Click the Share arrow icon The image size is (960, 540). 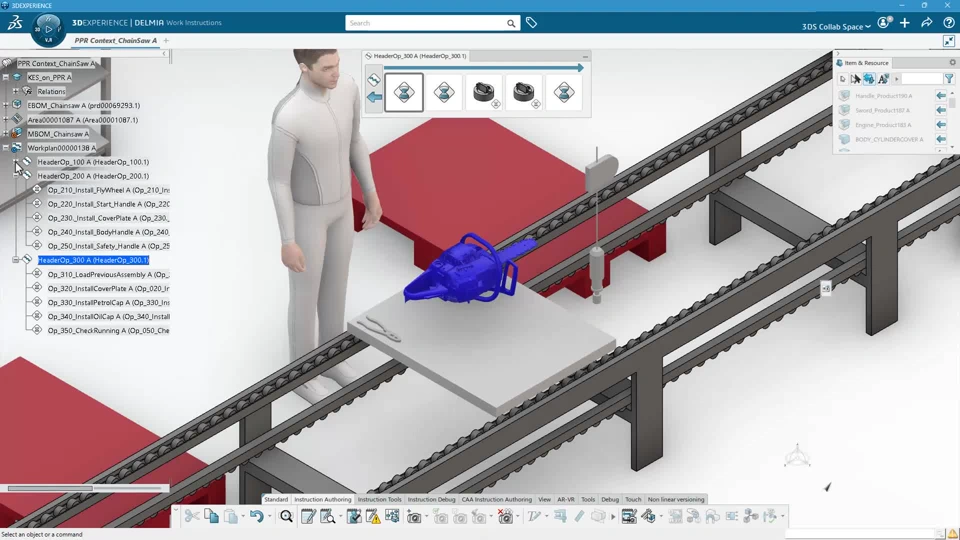pyautogui.click(x=927, y=23)
